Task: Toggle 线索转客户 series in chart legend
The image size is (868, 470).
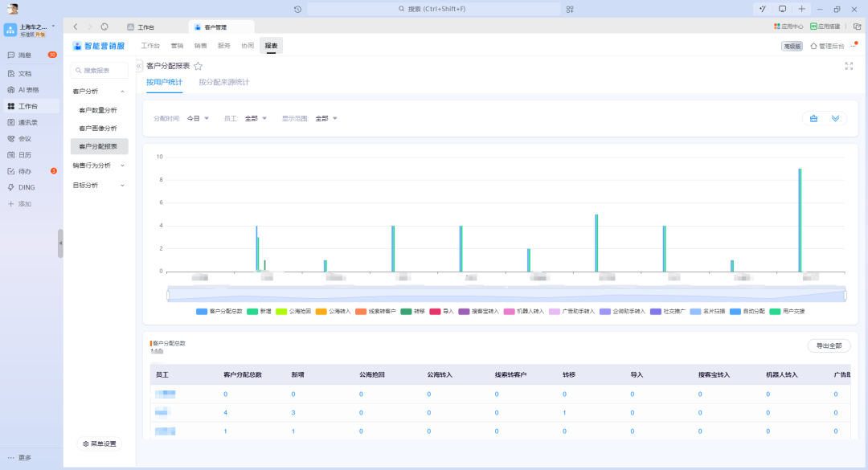Action: (376, 311)
